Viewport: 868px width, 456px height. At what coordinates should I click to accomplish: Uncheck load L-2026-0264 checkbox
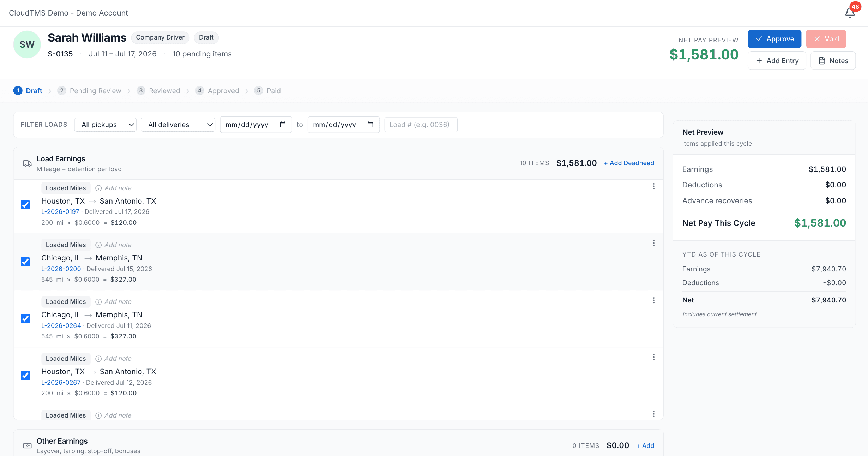pos(25,319)
